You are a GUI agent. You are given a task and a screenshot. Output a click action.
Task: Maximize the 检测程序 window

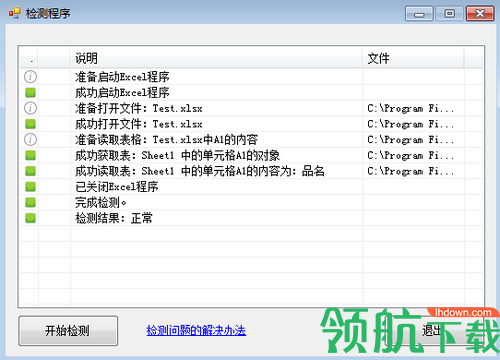449,13
